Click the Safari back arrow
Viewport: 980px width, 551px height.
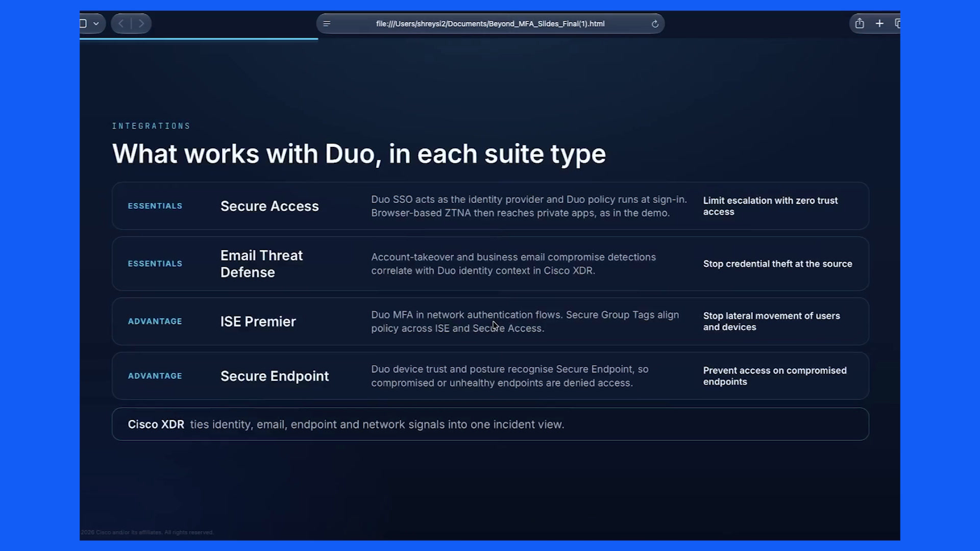click(x=121, y=23)
